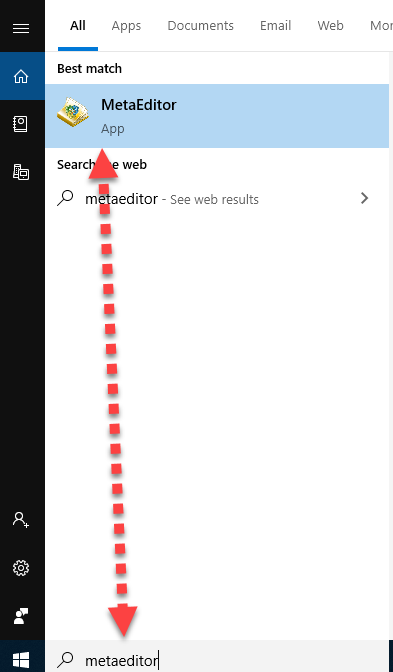393x672 pixels.
Task: Click the MetaEditor app icon
Action: coord(72,113)
